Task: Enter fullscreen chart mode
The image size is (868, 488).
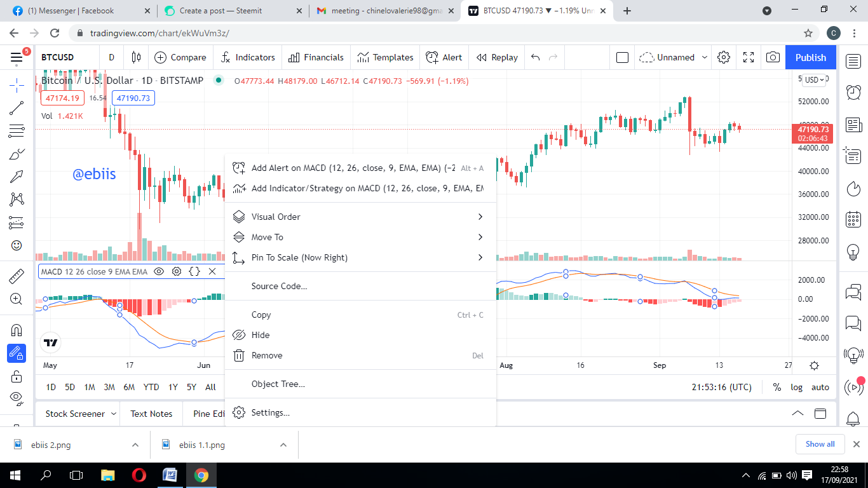Action: click(749, 57)
